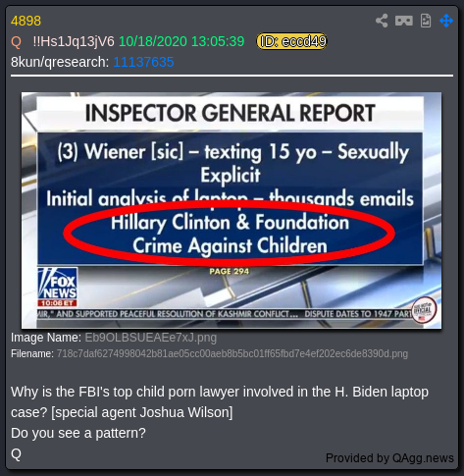Click the share icon in post header
Viewport: 464px width, 476px height.
click(x=382, y=21)
